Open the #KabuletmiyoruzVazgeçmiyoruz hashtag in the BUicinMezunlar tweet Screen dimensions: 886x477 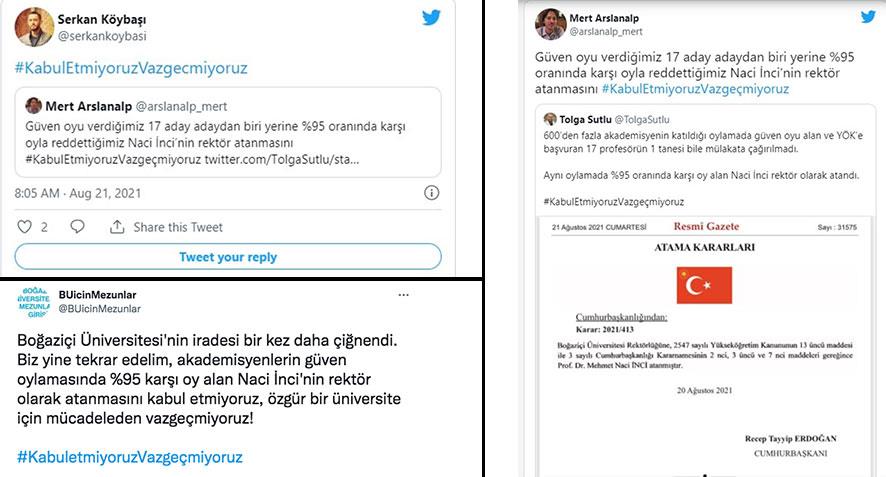click(130, 457)
